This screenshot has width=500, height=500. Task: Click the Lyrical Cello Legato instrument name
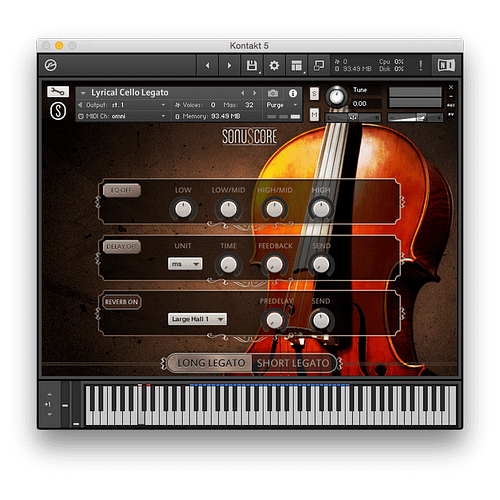click(130, 93)
